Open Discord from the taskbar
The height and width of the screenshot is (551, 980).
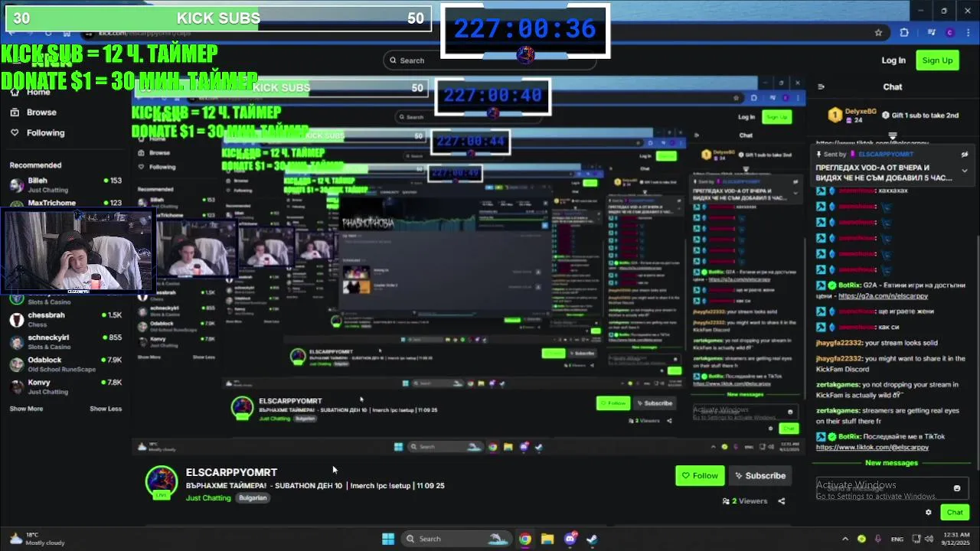coord(570,539)
